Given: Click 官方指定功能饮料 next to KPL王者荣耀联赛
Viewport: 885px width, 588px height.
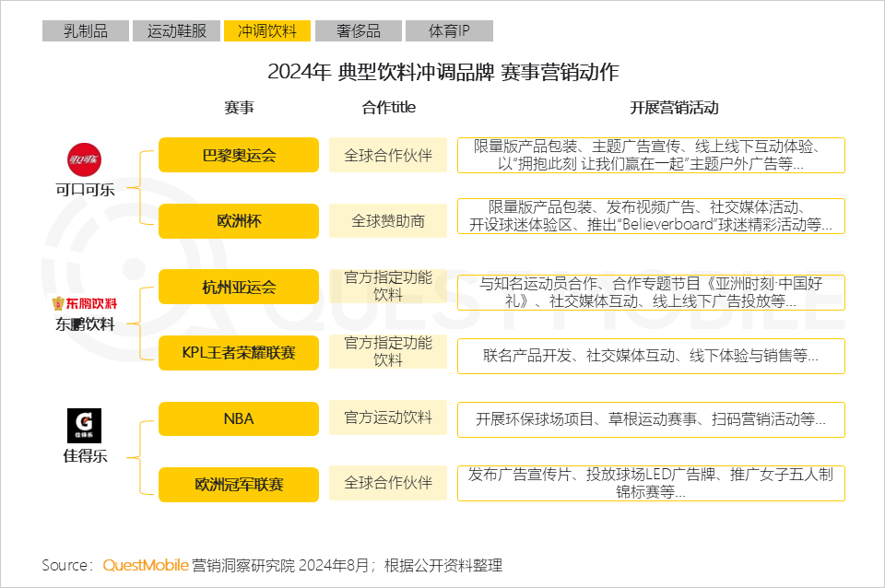Looking at the screenshot, I should [x=388, y=351].
